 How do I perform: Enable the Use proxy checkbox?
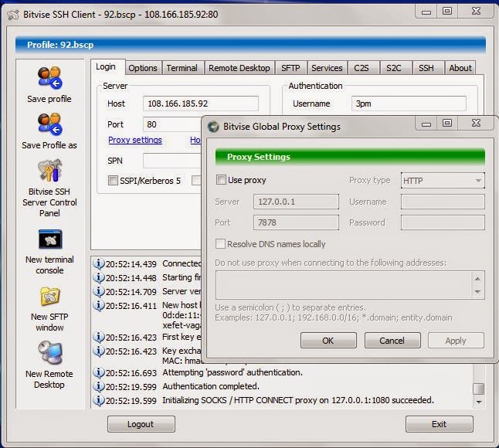click(221, 180)
